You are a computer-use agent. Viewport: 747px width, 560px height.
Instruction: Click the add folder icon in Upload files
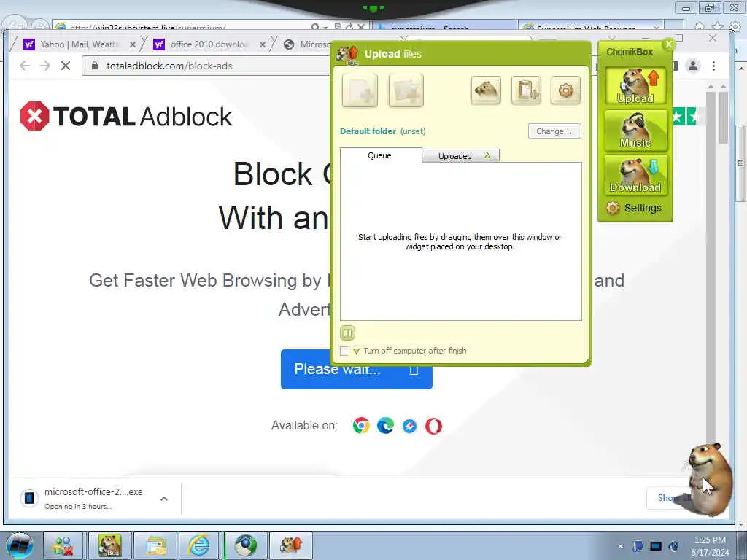[x=406, y=90]
